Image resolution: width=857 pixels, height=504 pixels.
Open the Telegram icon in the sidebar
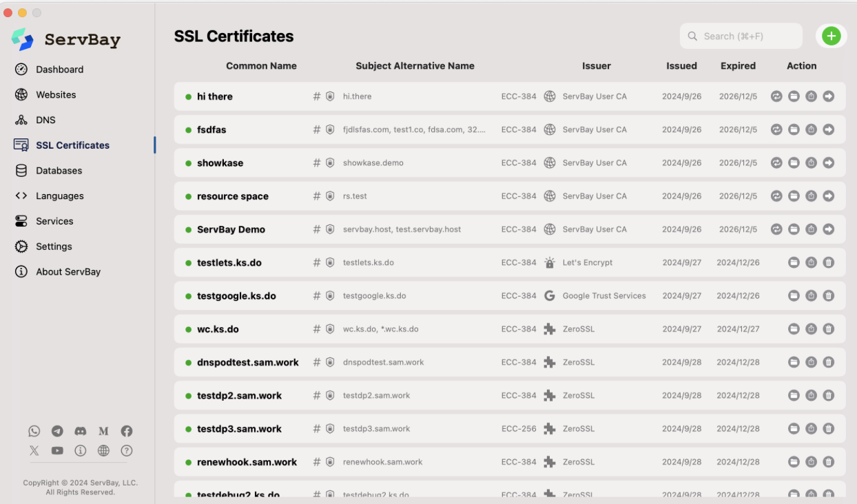coord(57,431)
